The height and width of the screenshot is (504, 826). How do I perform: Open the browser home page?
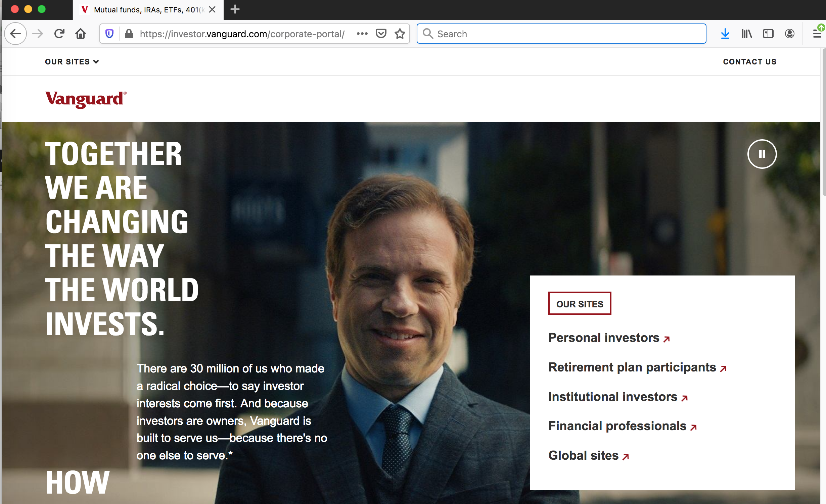(x=81, y=34)
